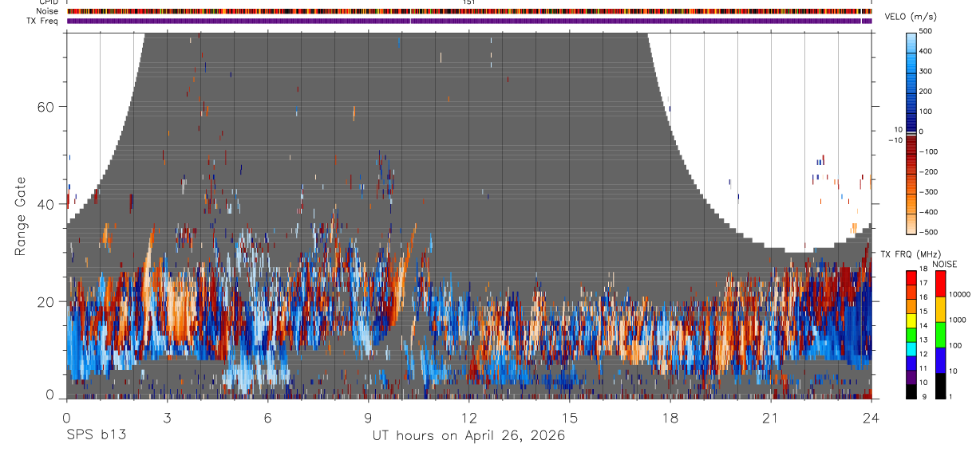Click 'UT hours on April 26, 2026' axis title

(468, 435)
